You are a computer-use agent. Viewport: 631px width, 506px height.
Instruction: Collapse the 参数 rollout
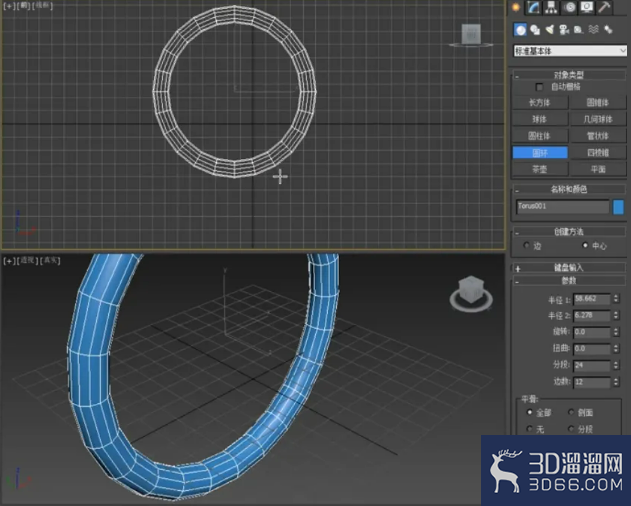569,281
